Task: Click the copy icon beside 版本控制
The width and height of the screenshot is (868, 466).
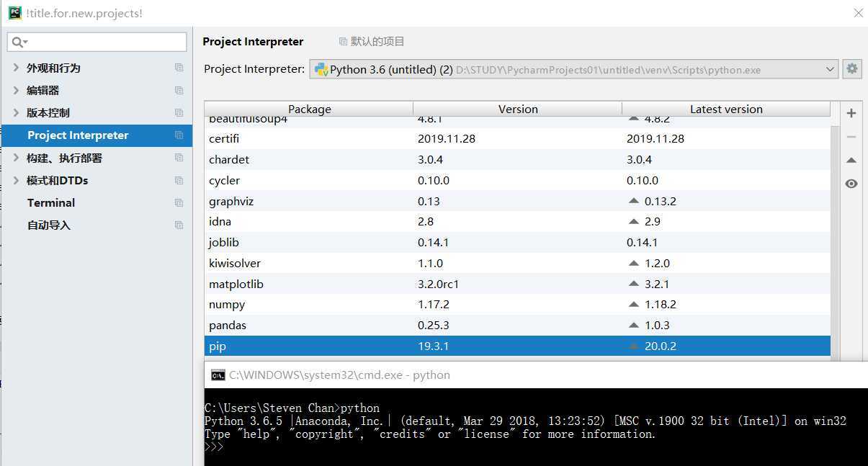Action: [179, 112]
